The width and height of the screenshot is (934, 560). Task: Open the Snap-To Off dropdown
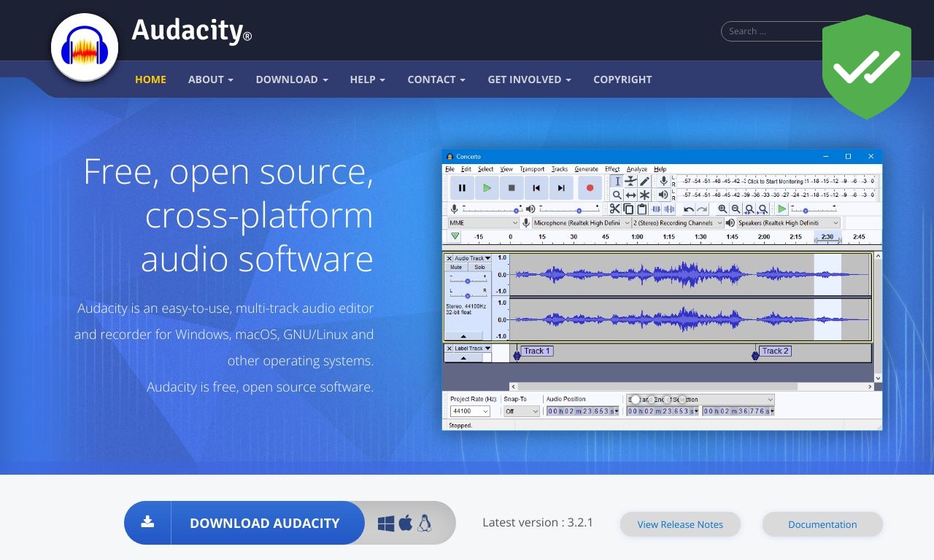[522, 411]
